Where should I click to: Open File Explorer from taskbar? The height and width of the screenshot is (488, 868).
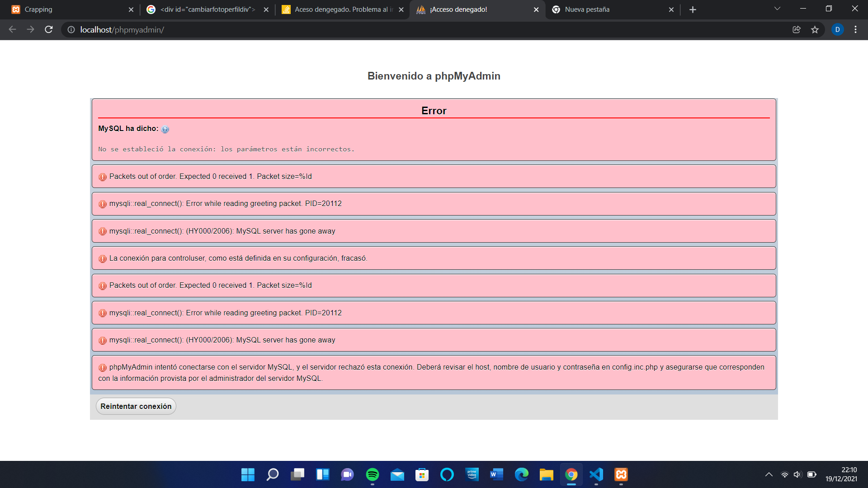[546, 474]
